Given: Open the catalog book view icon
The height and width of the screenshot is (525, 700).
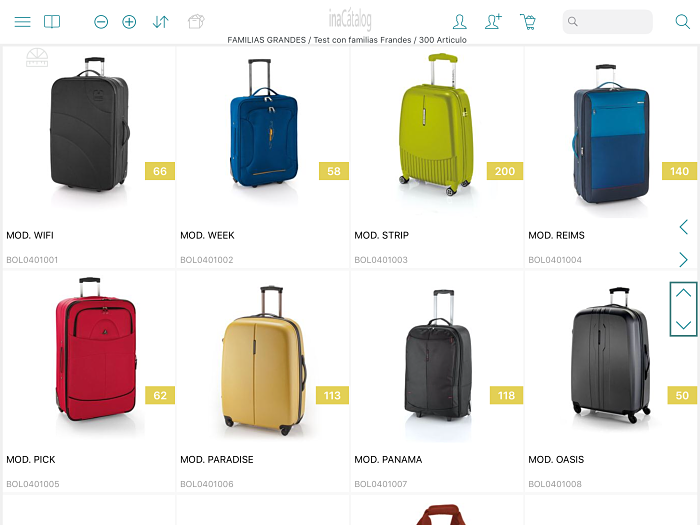Looking at the screenshot, I should point(52,22).
